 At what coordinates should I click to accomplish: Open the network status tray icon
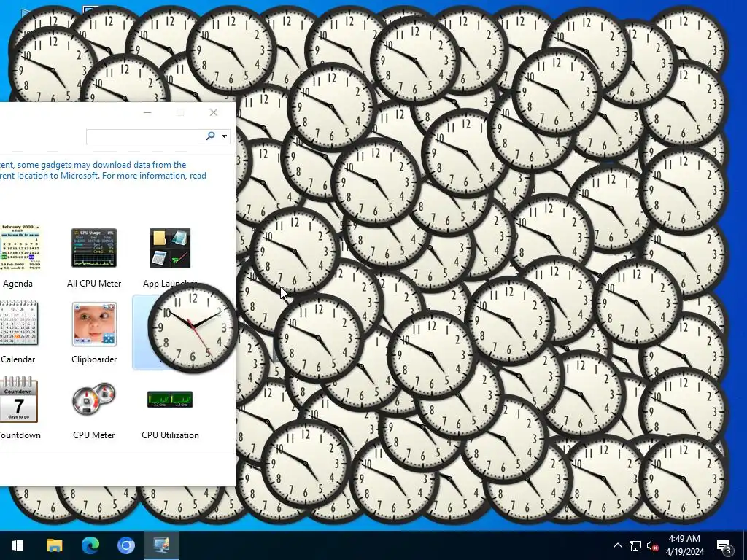(x=635, y=545)
